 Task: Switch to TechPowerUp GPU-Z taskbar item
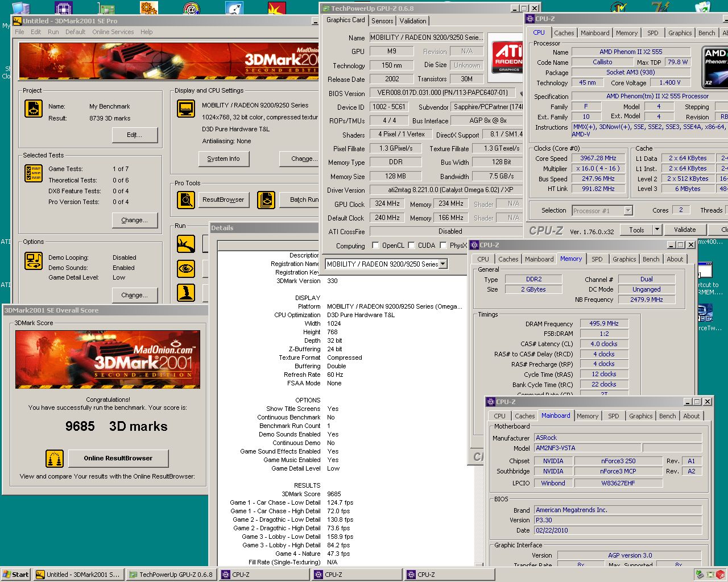(x=171, y=575)
